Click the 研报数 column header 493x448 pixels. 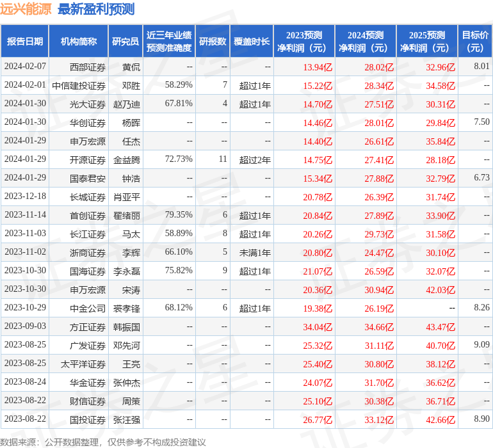213,41
